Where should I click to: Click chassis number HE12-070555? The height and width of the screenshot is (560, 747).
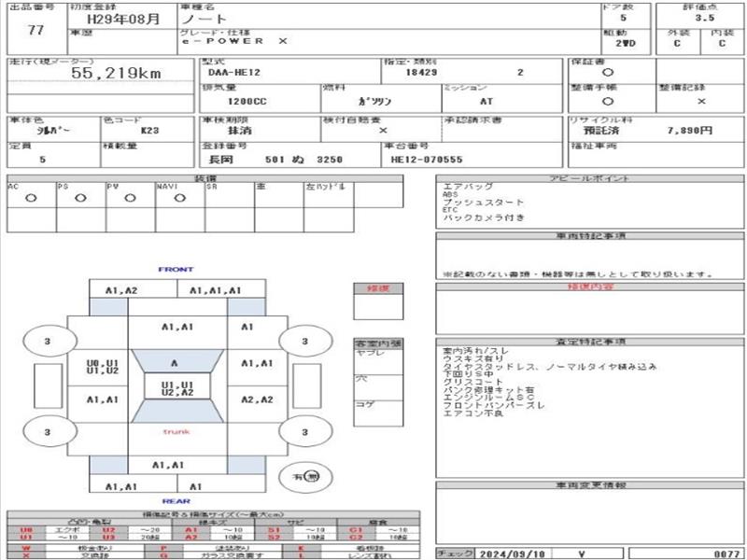pyautogui.click(x=427, y=160)
